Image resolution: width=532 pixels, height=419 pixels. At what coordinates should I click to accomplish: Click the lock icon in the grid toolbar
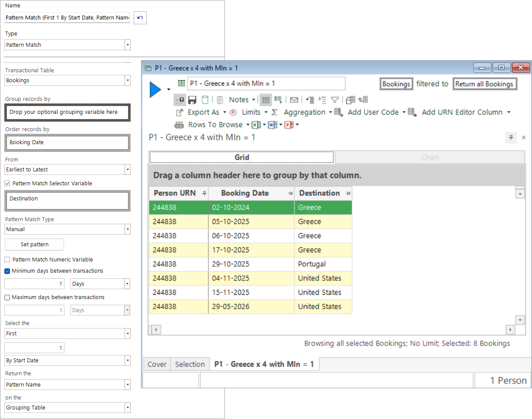point(180,100)
